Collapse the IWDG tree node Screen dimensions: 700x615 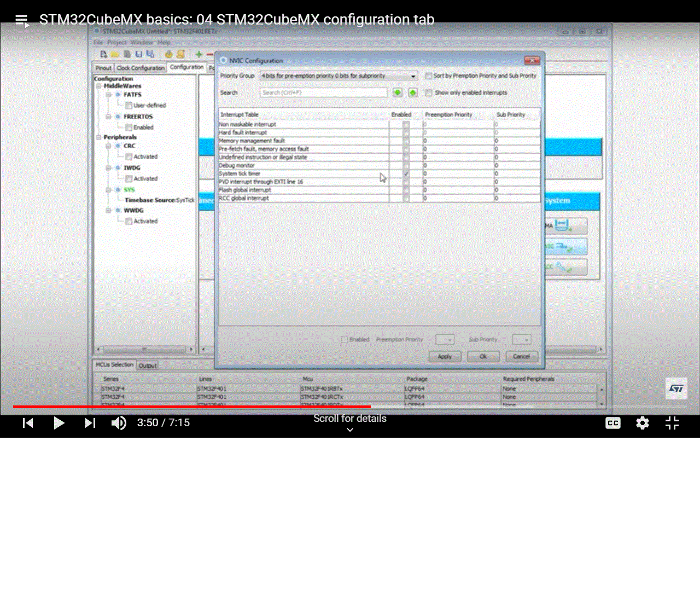[109, 168]
